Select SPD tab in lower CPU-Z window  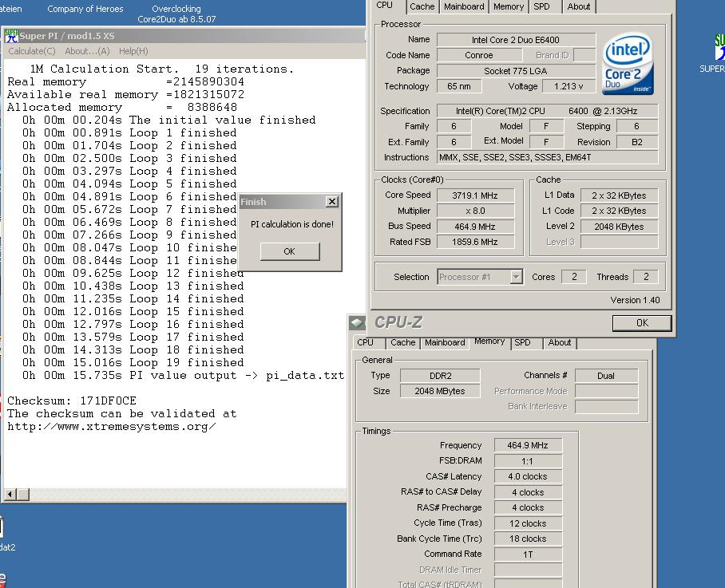click(522, 343)
